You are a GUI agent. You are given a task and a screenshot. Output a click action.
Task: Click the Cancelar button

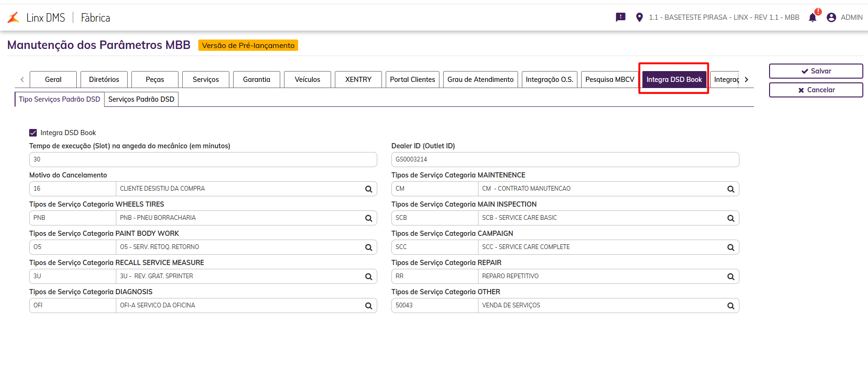click(x=816, y=90)
